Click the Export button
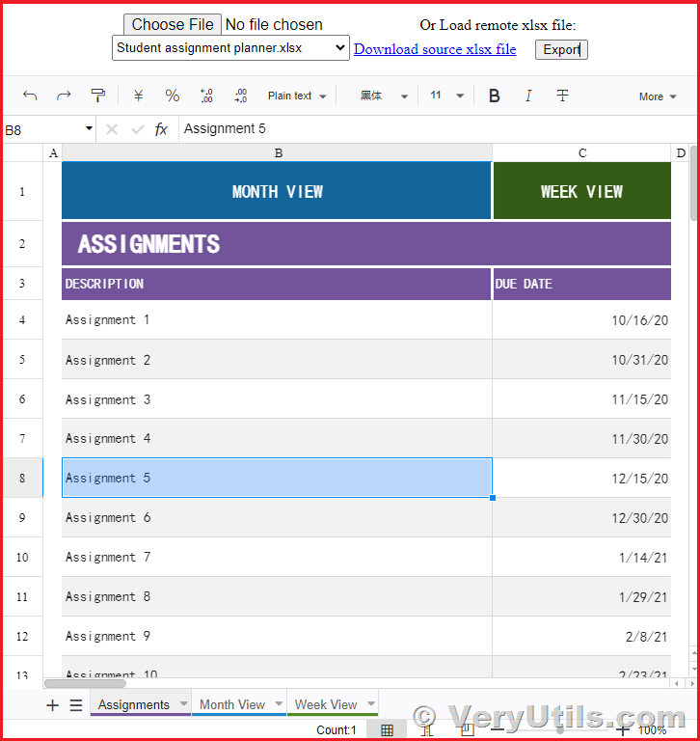700x741 pixels. 561,49
